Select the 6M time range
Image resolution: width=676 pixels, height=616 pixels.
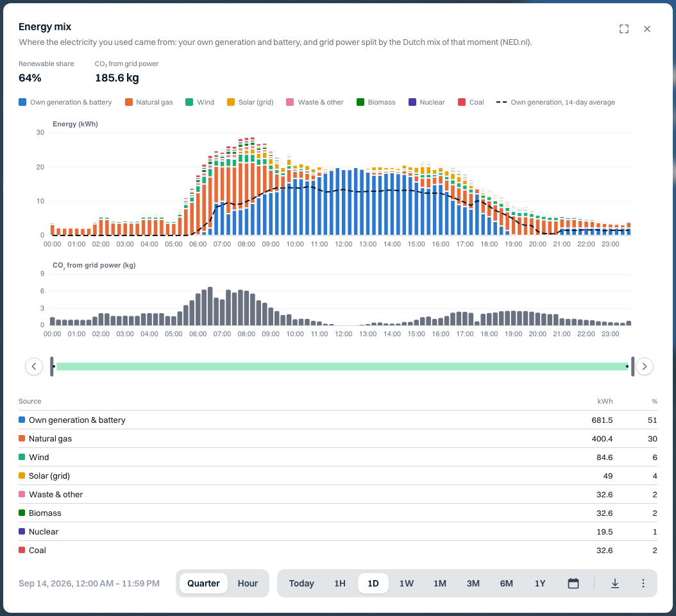click(507, 583)
